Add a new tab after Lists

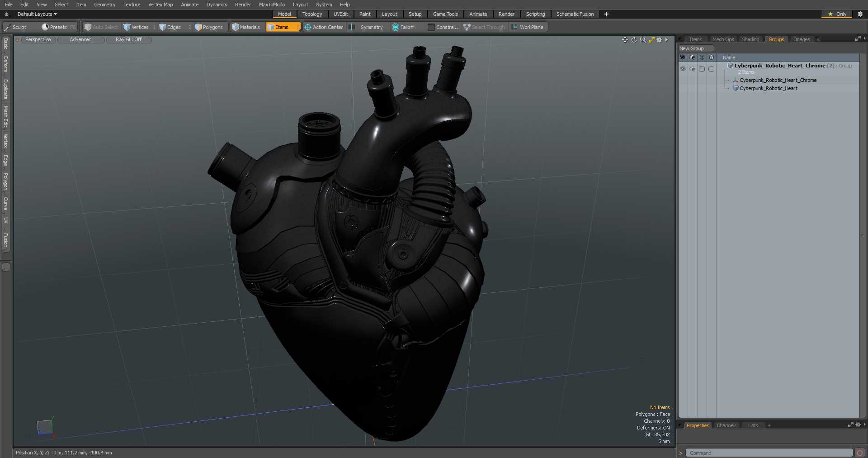pyautogui.click(x=769, y=425)
